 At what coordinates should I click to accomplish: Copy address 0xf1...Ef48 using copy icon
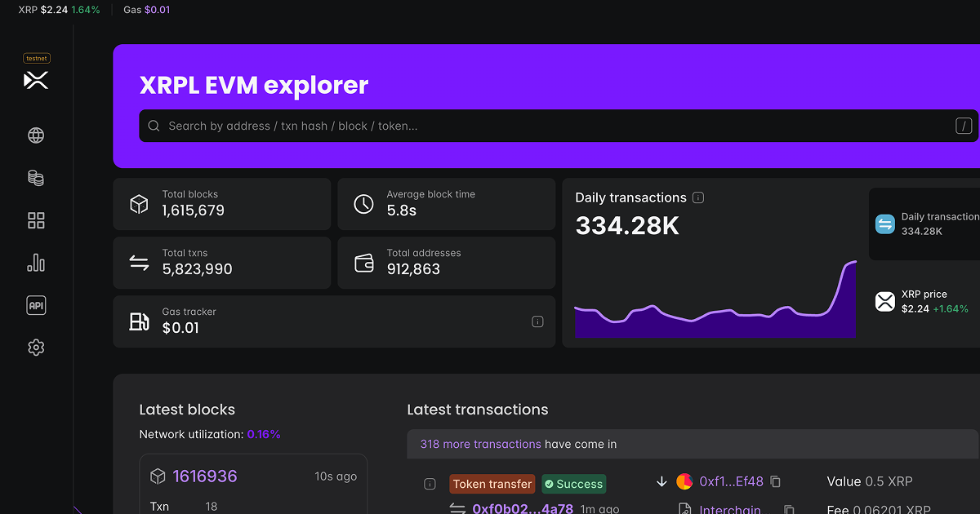pos(774,481)
